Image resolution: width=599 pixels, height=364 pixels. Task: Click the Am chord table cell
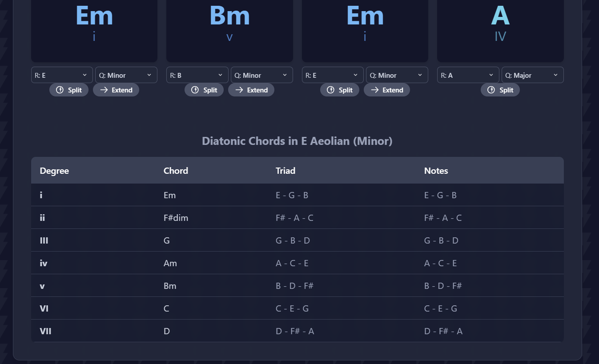pos(170,263)
